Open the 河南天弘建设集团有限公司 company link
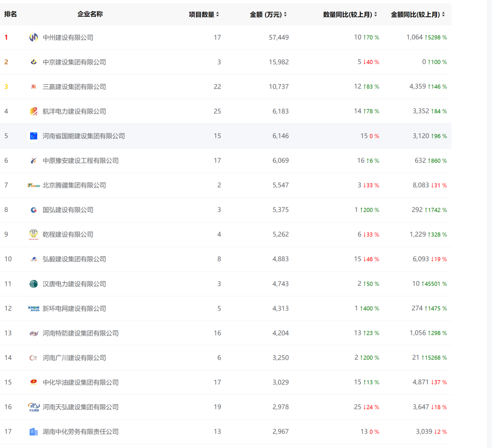Viewport: 492px width, 448px height. click(81, 407)
